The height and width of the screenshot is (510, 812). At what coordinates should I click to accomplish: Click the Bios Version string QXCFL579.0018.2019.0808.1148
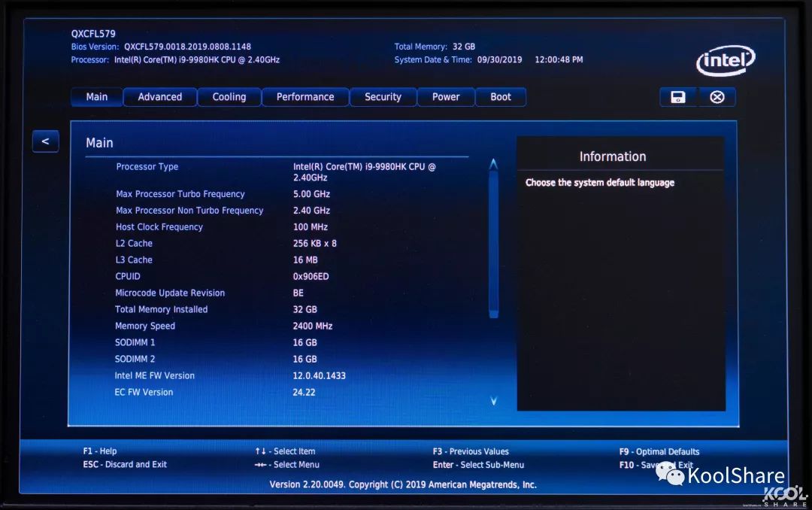pos(187,47)
